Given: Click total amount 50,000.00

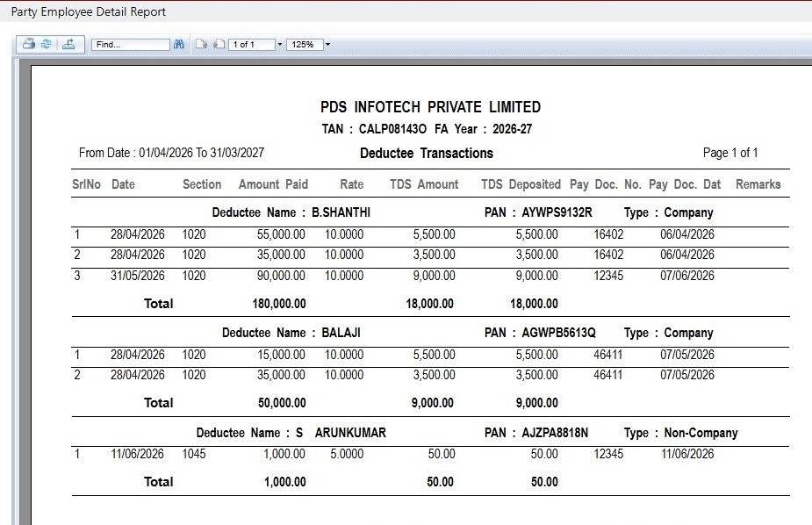Looking at the screenshot, I should [x=282, y=403].
